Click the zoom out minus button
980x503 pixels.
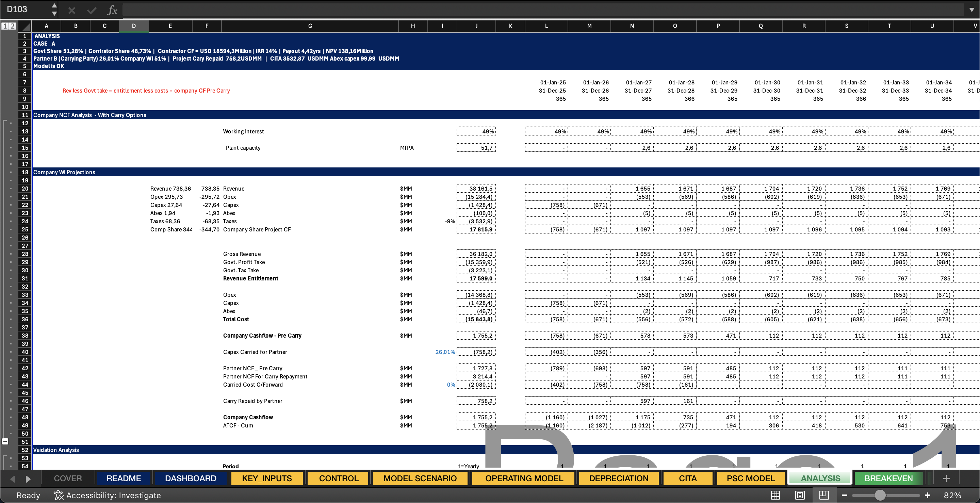(845, 495)
